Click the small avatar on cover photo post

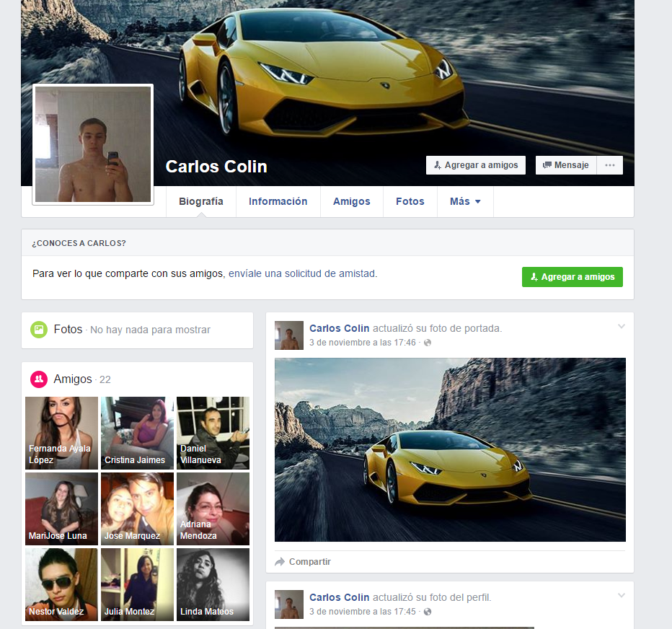pyautogui.click(x=289, y=335)
